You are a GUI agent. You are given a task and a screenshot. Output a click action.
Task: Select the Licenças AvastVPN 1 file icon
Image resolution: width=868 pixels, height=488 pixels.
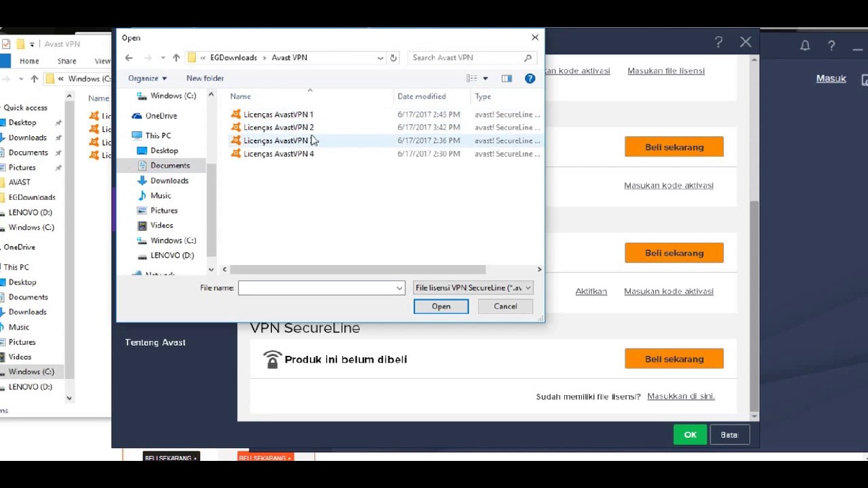coord(236,114)
